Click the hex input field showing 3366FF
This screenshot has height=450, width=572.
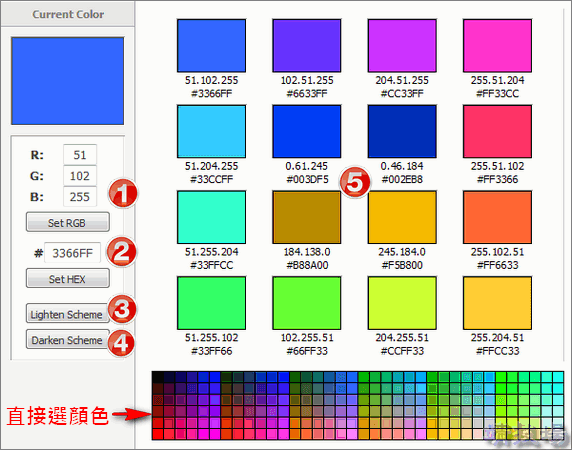[x=72, y=252]
